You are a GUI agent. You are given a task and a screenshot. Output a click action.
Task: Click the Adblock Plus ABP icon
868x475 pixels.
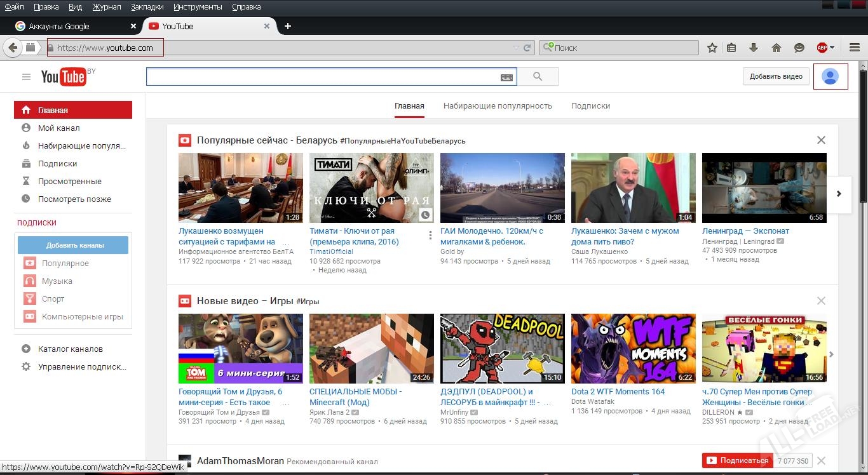pyautogui.click(x=822, y=48)
